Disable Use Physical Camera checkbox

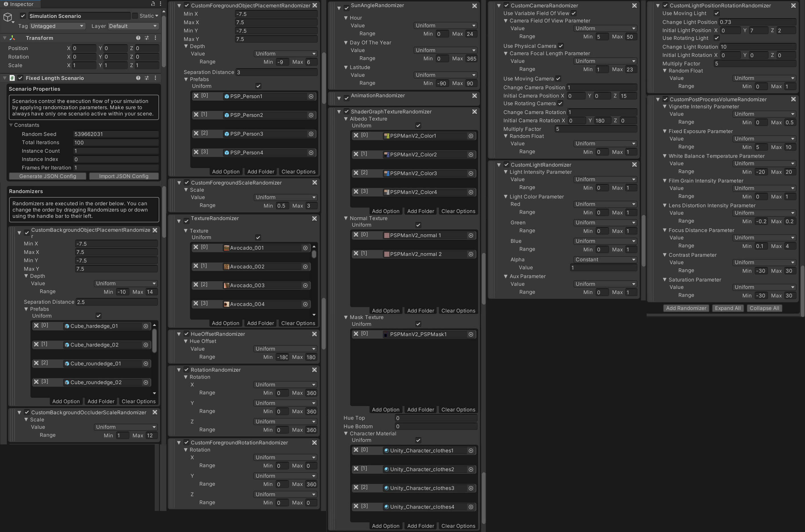pos(561,46)
